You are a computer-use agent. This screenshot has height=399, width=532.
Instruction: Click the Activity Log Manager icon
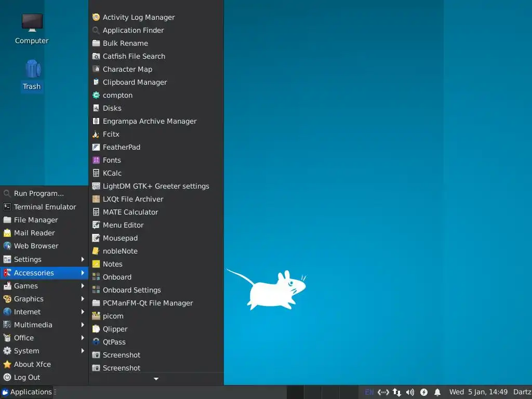(x=96, y=17)
